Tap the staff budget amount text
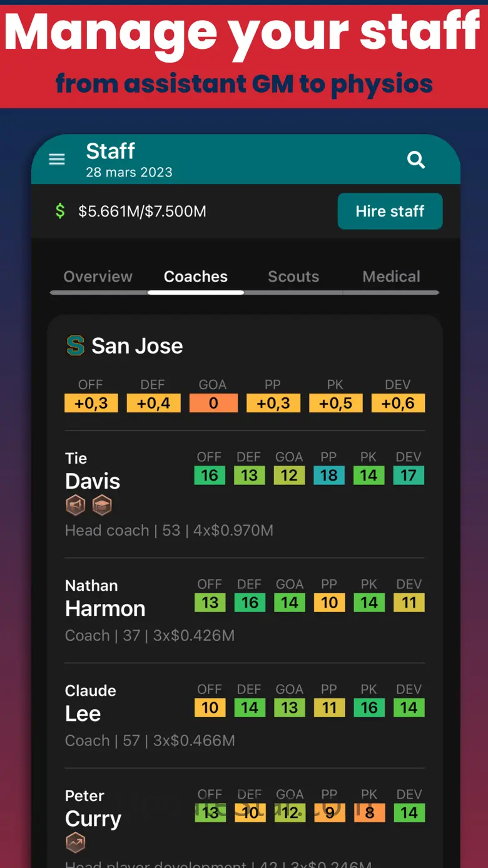This screenshot has width=488, height=868. (x=142, y=212)
